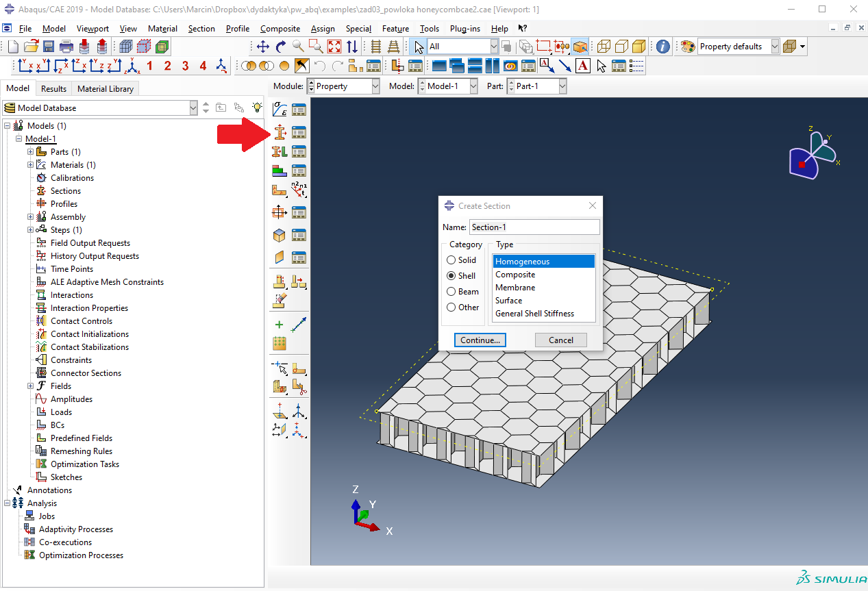Click the section Name input field
Screen dimensions: 868x591
534,227
